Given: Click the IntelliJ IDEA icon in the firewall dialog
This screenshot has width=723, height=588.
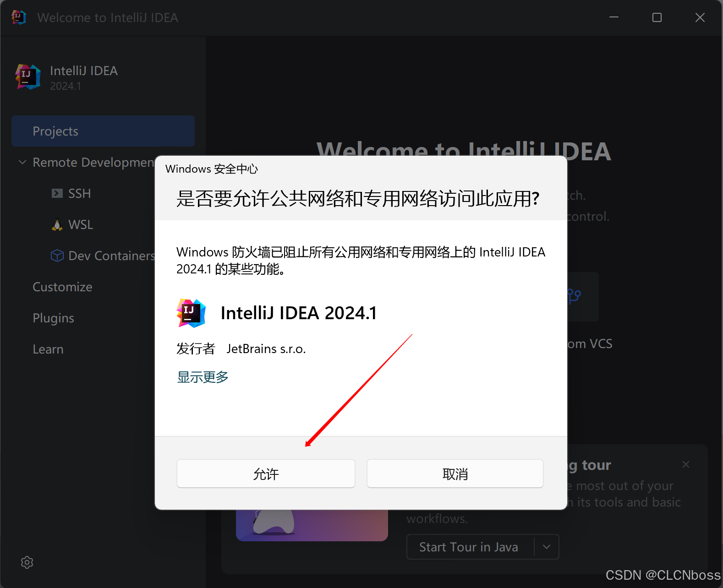Looking at the screenshot, I should tap(191, 313).
